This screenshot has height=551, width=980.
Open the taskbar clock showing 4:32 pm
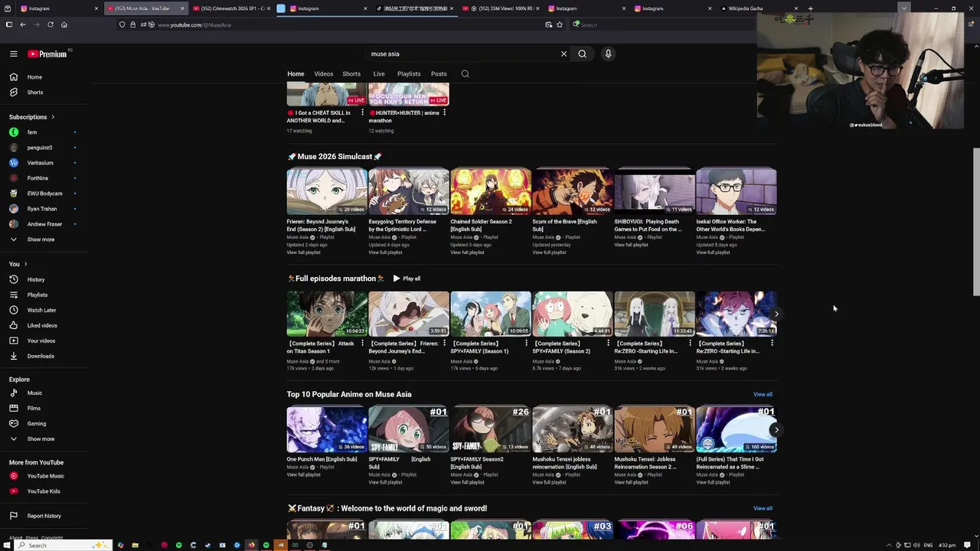(947, 545)
